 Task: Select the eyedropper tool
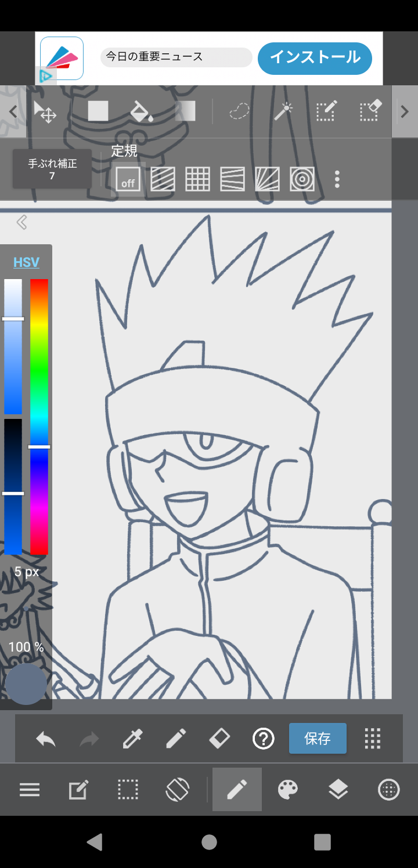[132, 739]
